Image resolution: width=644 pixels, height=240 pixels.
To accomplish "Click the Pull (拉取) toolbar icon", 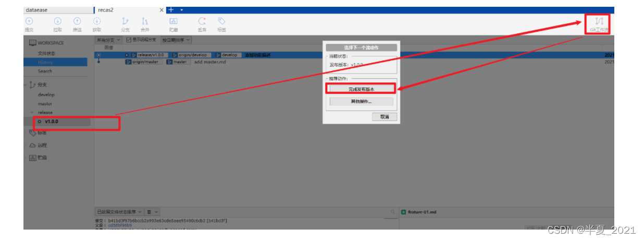I will pos(57,21).
